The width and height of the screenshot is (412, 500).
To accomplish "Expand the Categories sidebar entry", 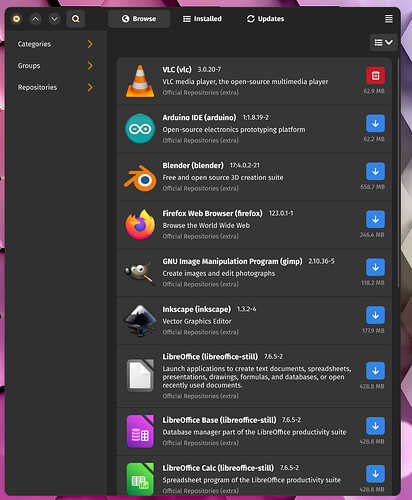I will 55,44.
